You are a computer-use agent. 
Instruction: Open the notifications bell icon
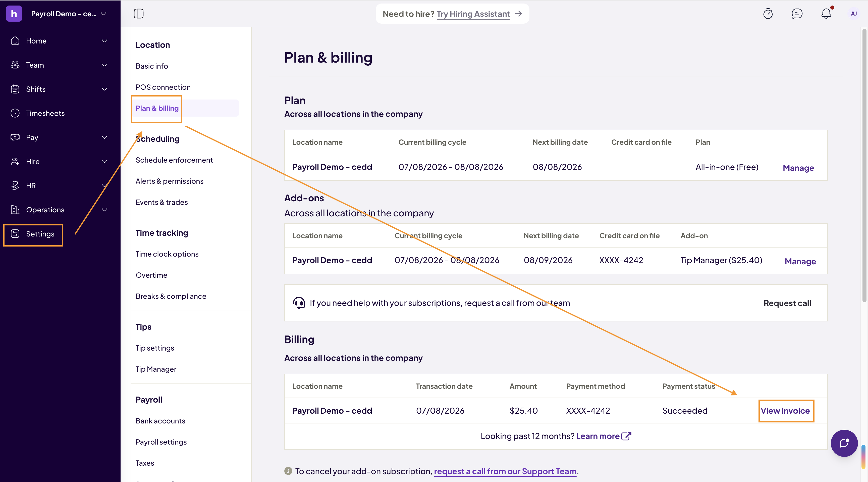tap(826, 14)
